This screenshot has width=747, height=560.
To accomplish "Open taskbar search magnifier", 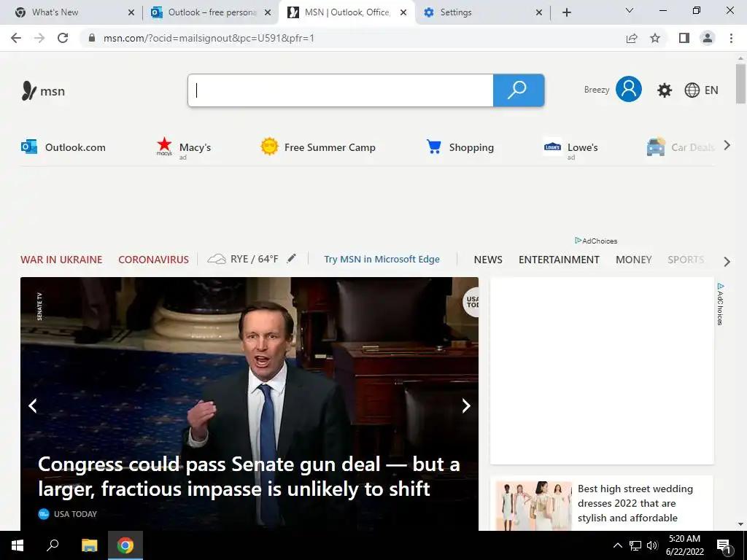I will tap(53, 545).
